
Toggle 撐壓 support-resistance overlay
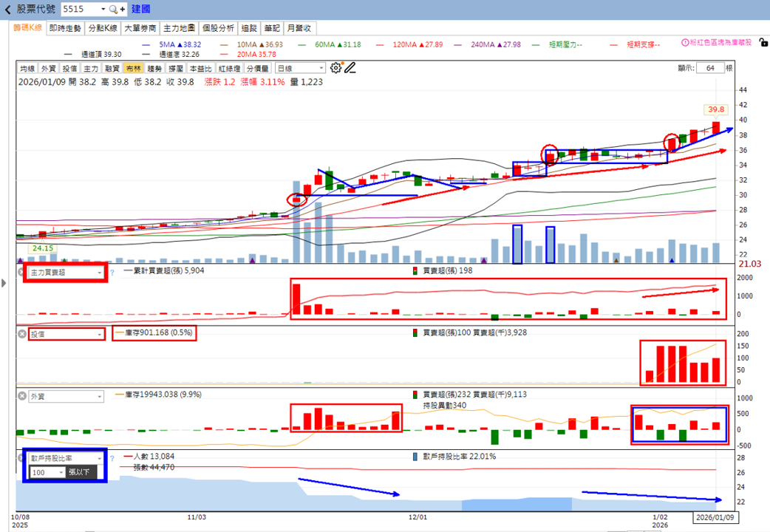pos(176,68)
